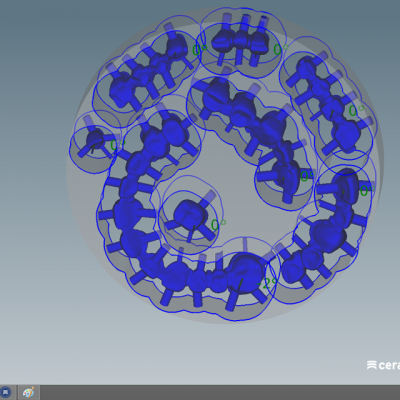This screenshot has height=400, width=400.
Task: Click the cera logo in the corner
Action: tap(383, 365)
